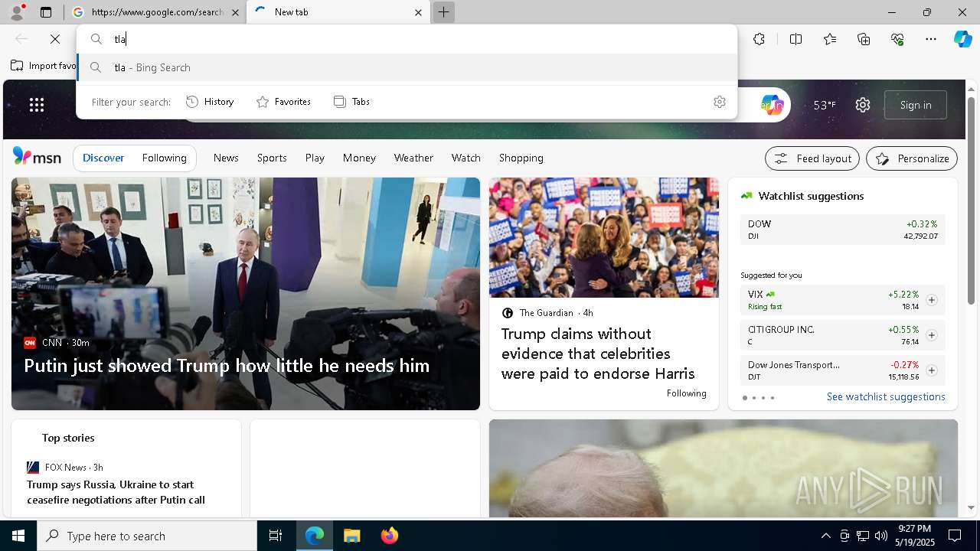
Task: Open the News menu item
Action: [226, 158]
